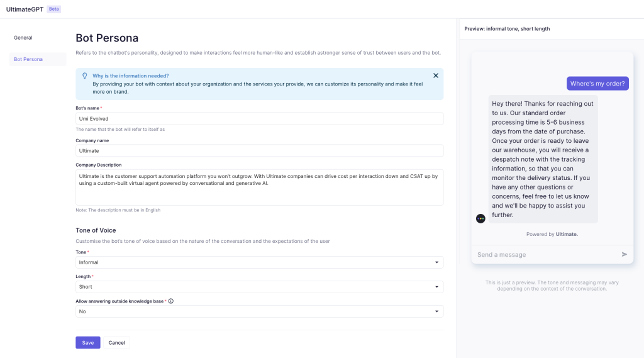Cancel the persona changes
Viewport: 644px width, 358px height.
click(x=116, y=343)
